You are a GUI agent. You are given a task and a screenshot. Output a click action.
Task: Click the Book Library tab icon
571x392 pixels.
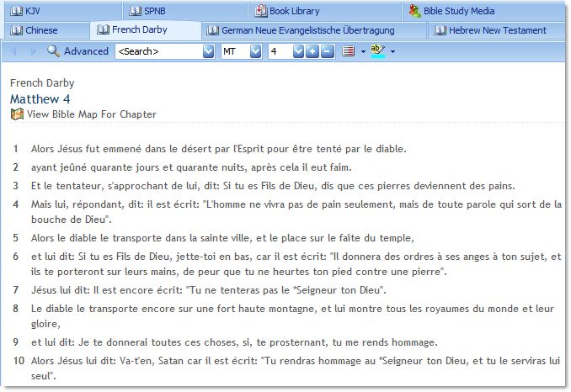pos(261,11)
